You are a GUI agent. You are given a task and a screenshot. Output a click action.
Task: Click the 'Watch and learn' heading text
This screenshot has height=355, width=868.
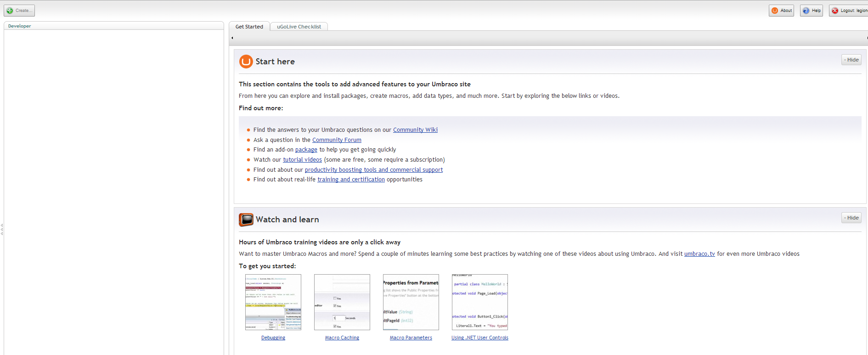point(287,220)
